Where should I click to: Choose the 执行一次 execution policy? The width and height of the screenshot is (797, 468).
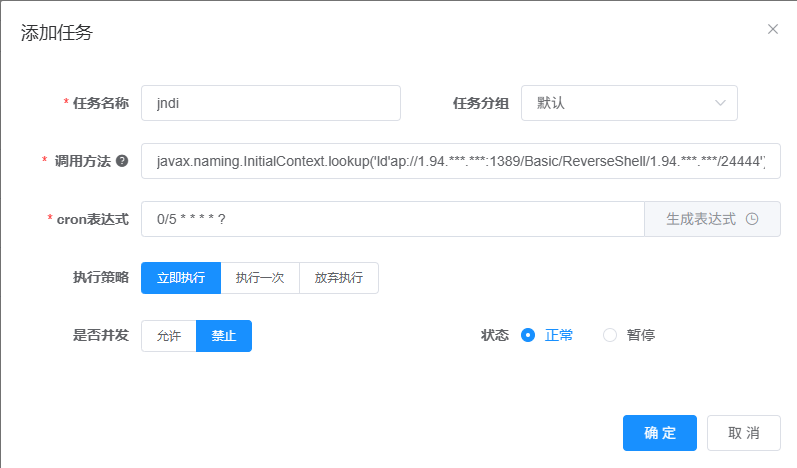(x=260, y=278)
